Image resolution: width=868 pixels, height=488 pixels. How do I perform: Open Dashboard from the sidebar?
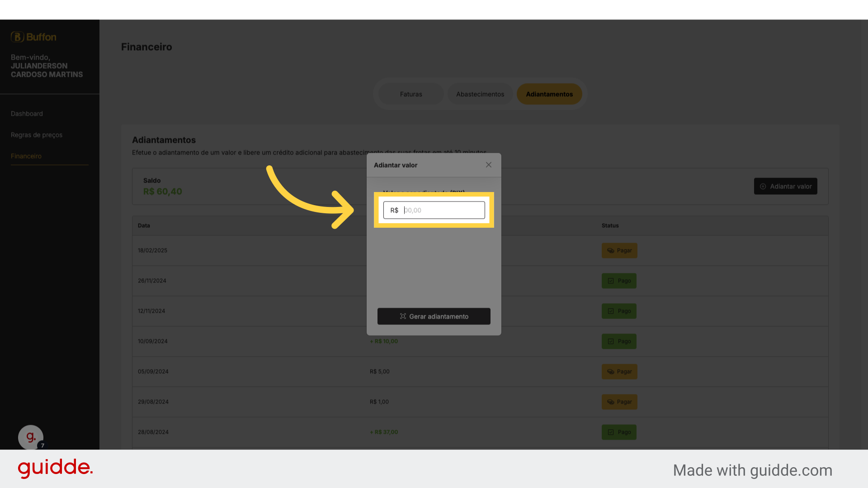(x=27, y=114)
